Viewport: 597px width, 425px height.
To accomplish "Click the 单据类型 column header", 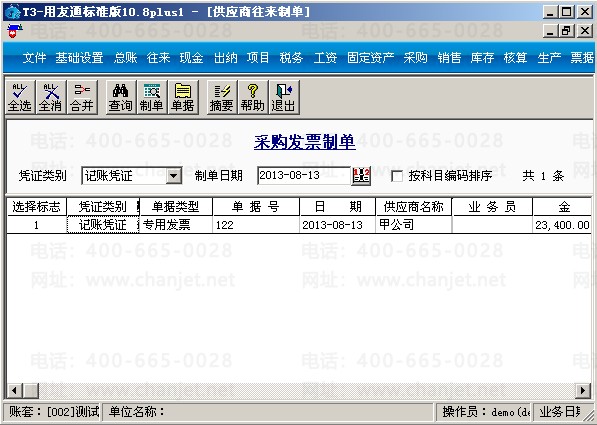I will [176, 207].
